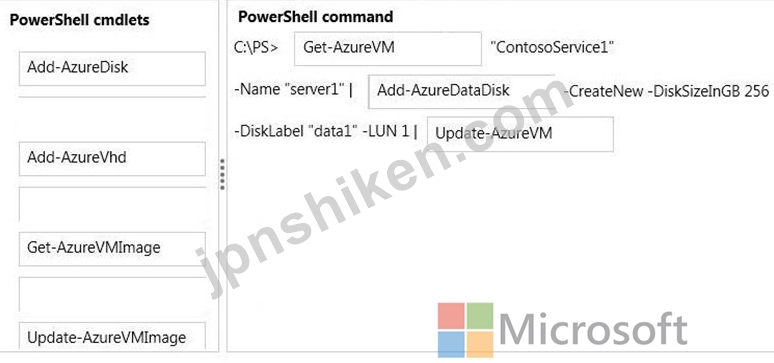Click the vertical splitter dots between panels
The image size is (774, 363).
point(223,174)
